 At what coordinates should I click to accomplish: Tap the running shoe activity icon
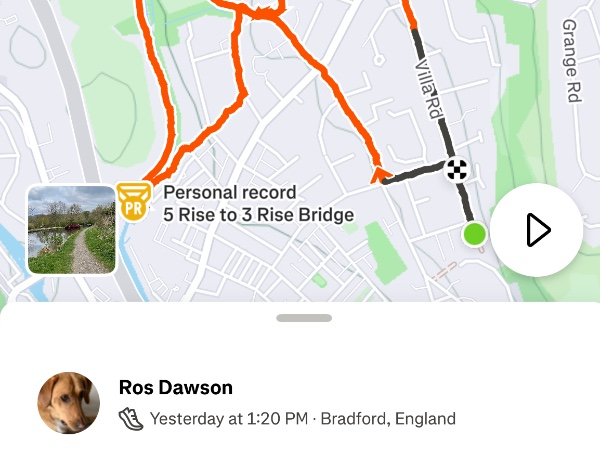click(131, 419)
